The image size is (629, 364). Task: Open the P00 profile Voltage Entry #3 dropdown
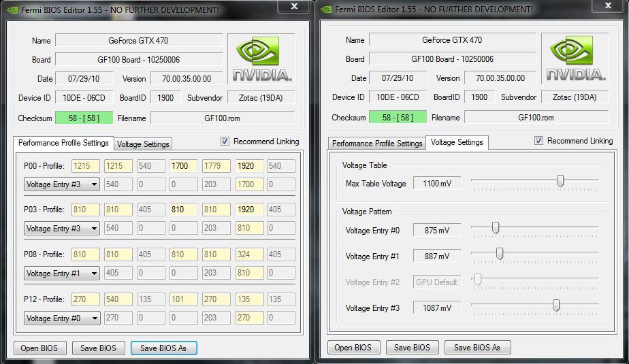click(62, 184)
